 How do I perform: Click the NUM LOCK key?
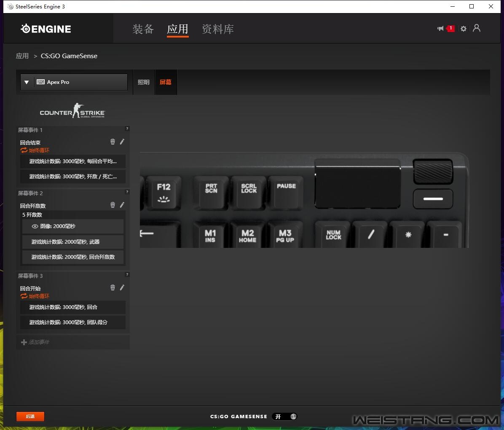(333, 234)
